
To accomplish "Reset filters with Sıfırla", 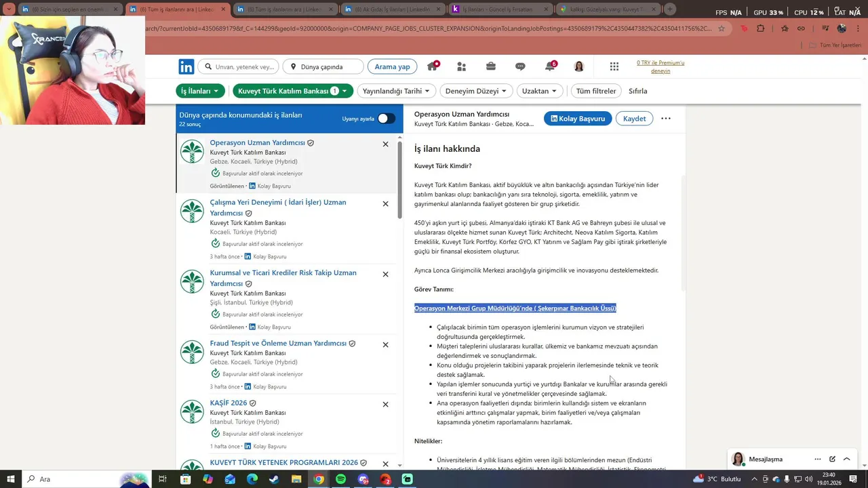I will pos(638,91).
